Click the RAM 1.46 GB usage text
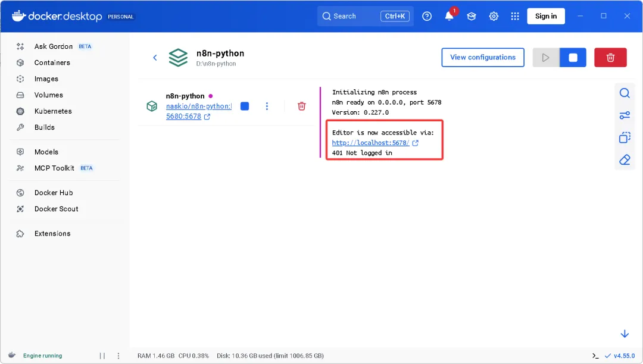The image size is (643, 364). (156, 356)
